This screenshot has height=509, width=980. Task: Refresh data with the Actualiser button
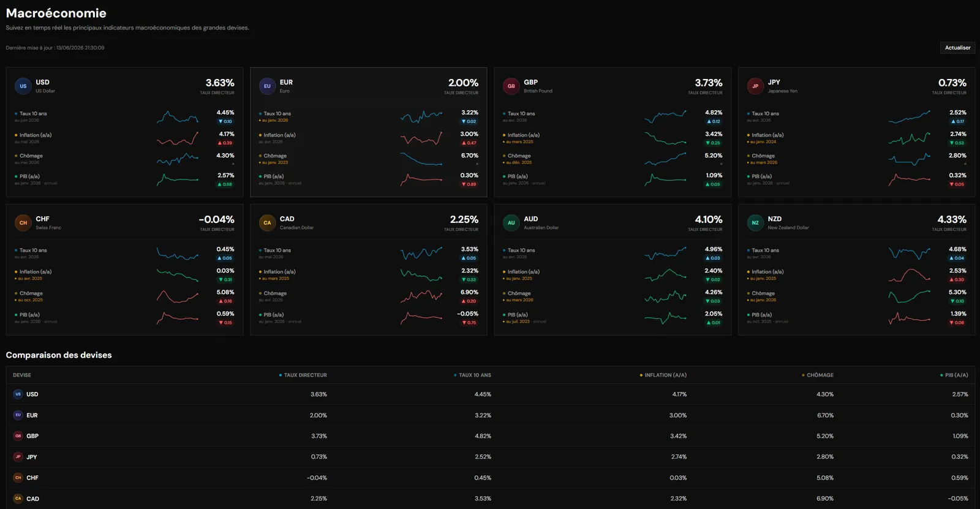pyautogui.click(x=957, y=48)
